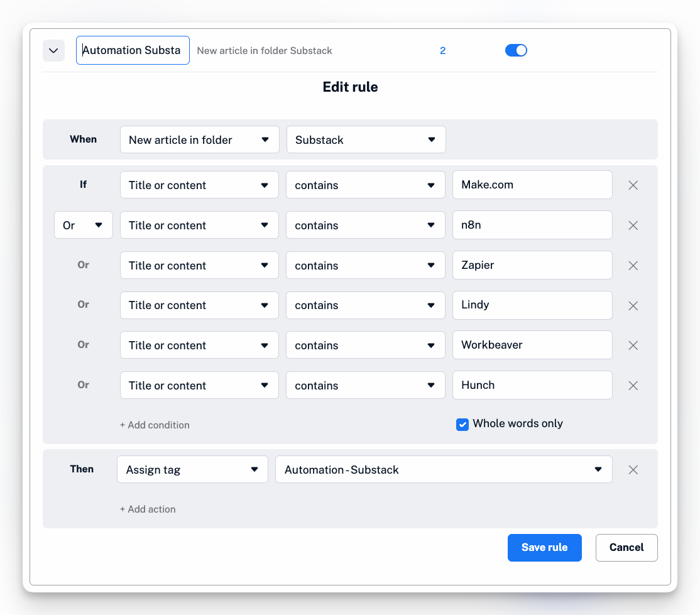Screen dimensions: 700x615
Task: Remove the Make.com condition
Action: (633, 185)
